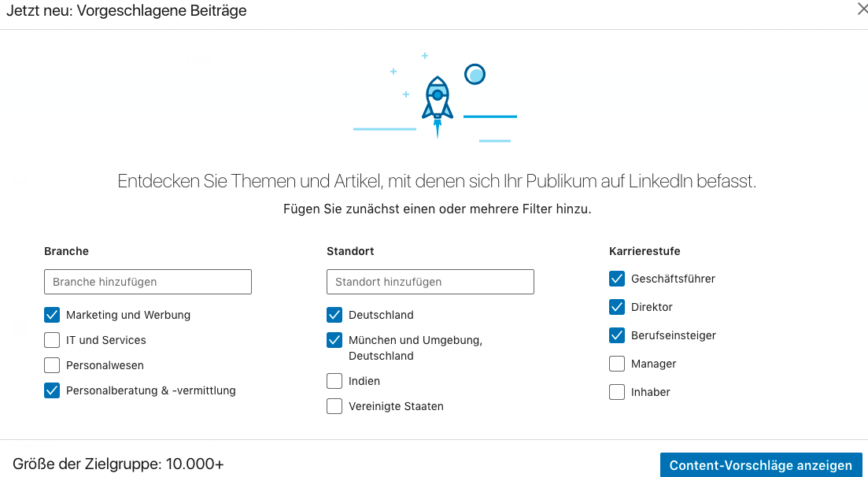Close the Vorgeschlagene Beiträge dialog
Viewport: 868px width, 477px height.
click(862, 9)
